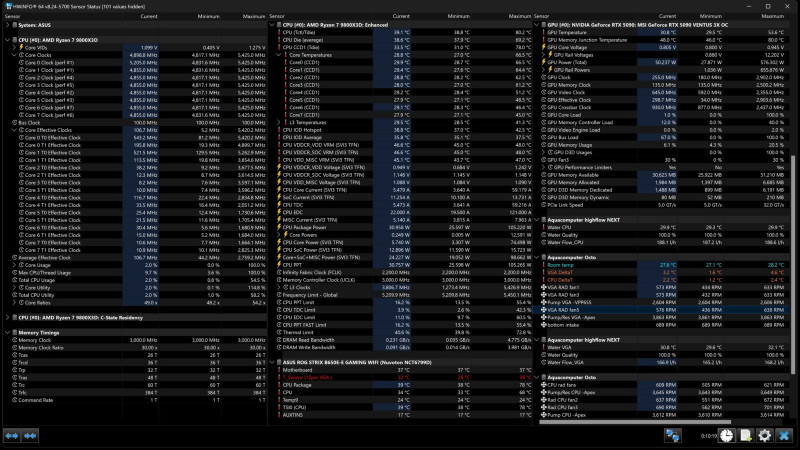Screen dimensions: 800x450
Task: Expand the C-State Residency group
Action: coord(8,317)
